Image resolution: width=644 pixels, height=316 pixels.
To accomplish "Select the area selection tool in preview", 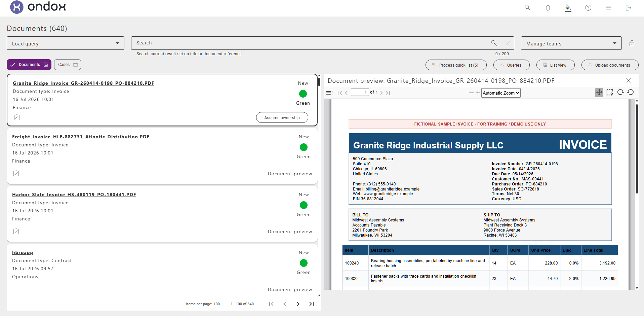I will pyautogui.click(x=610, y=93).
